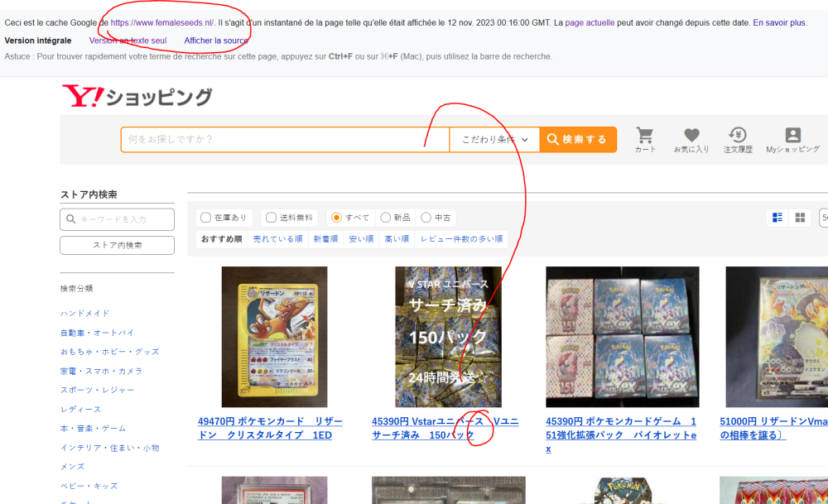Image resolution: width=828 pixels, height=504 pixels.
Task: Select the 新品 radio button
Action: (x=386, y=218)
